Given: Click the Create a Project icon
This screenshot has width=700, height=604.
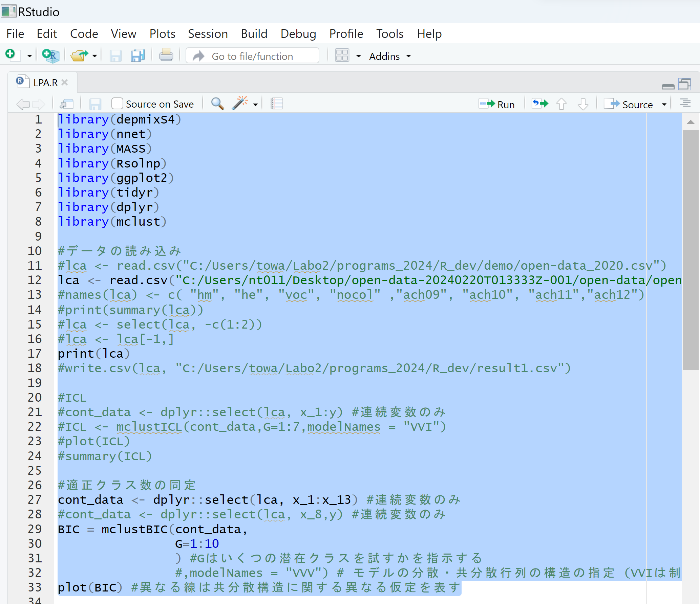Looking at the screenshot, I should click(x=50, y=55).
